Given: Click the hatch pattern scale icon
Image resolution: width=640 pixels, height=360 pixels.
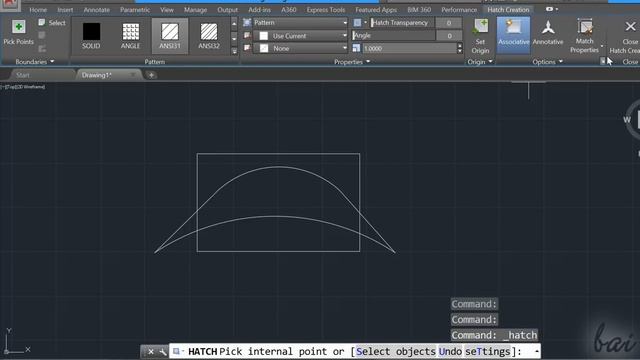Looking at the screenshot, I should 356,48.
